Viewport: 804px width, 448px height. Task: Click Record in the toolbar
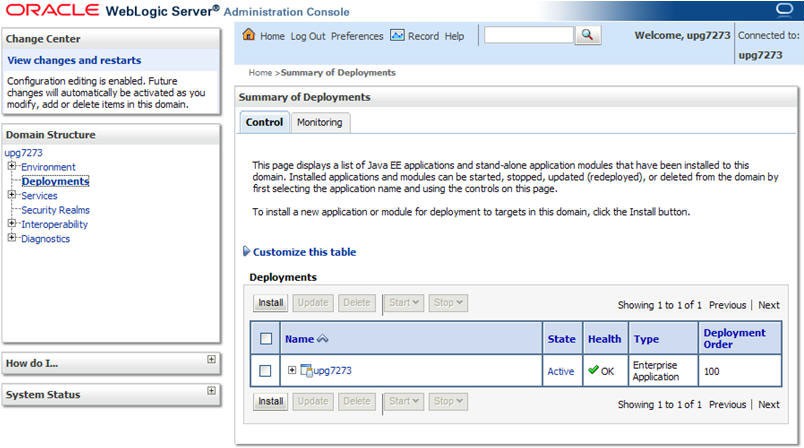click(x=423, y=36)
